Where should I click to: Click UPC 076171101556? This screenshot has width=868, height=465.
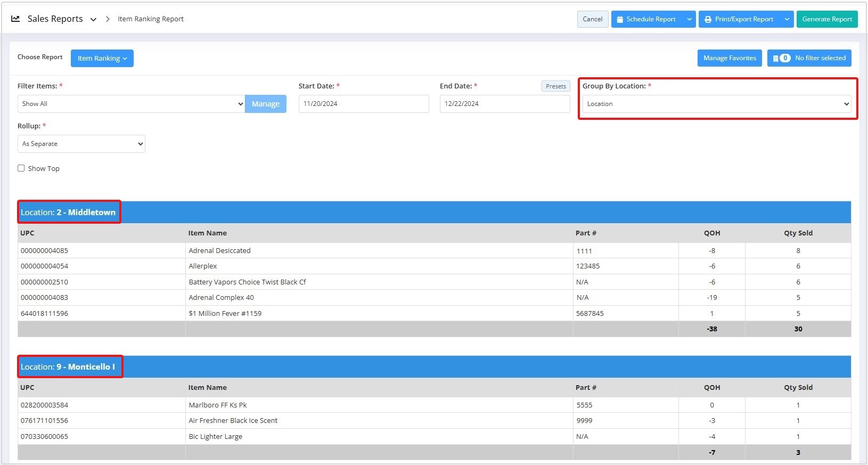(44, 420)
